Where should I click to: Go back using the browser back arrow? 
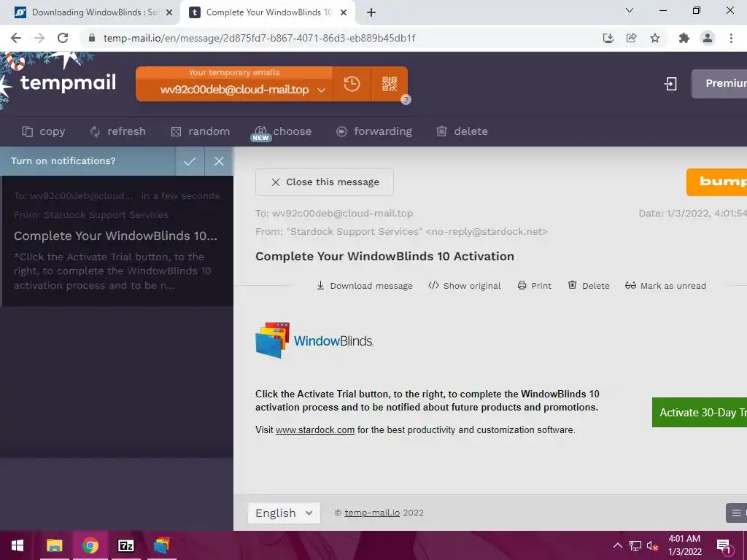point(16,38)
